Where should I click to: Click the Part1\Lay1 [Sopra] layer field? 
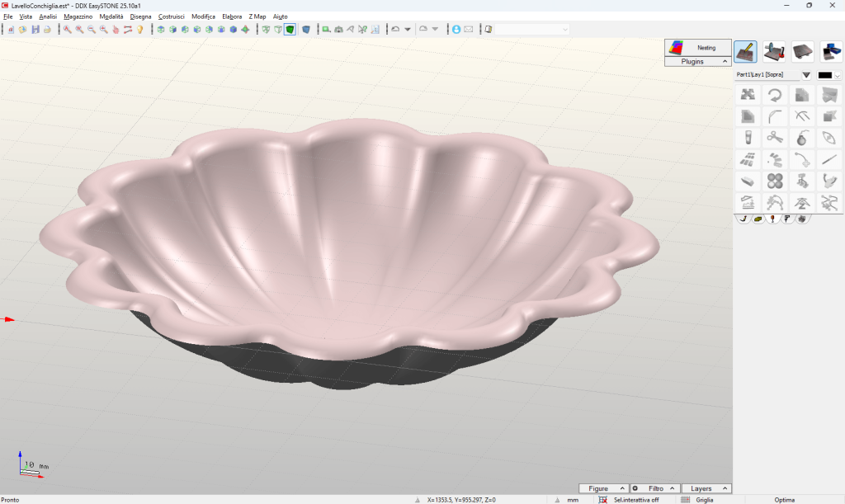pyautogui.click(x=767, y=75)
